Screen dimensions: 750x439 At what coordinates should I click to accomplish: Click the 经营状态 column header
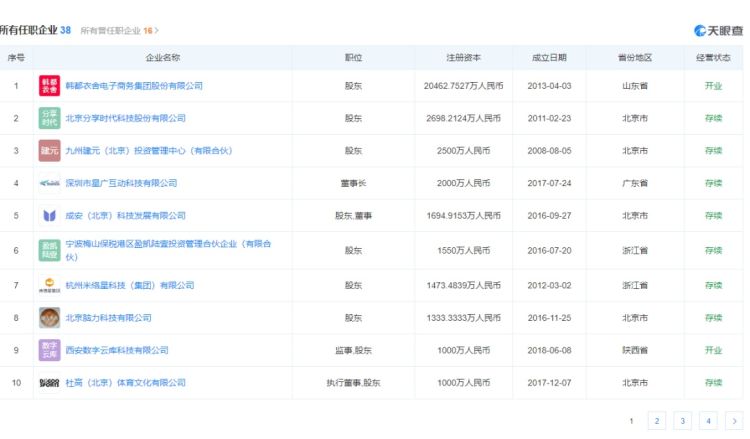[x=713, y=58]
